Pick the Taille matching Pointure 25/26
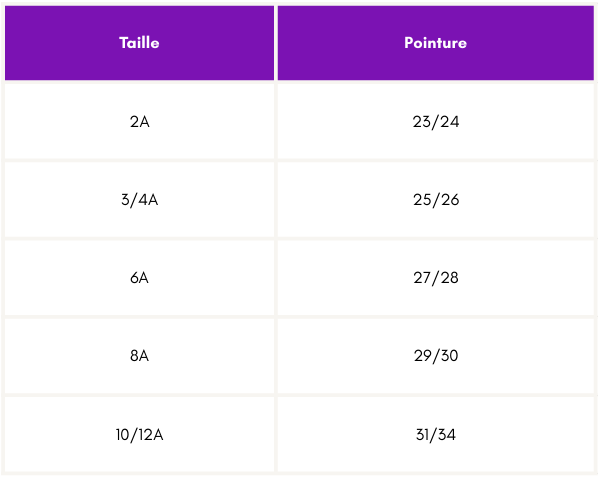The height and width of the screenshot is (484, 600). tap(139, 200)
